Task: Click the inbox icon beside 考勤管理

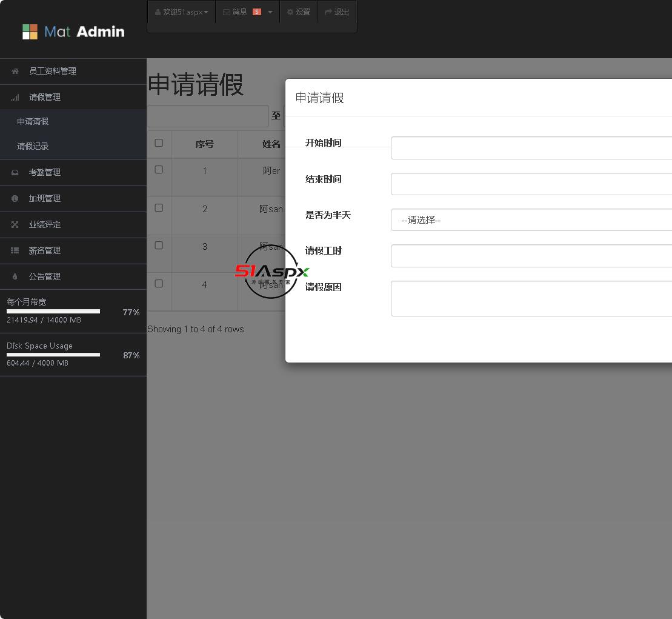Action: pos(15,173)
